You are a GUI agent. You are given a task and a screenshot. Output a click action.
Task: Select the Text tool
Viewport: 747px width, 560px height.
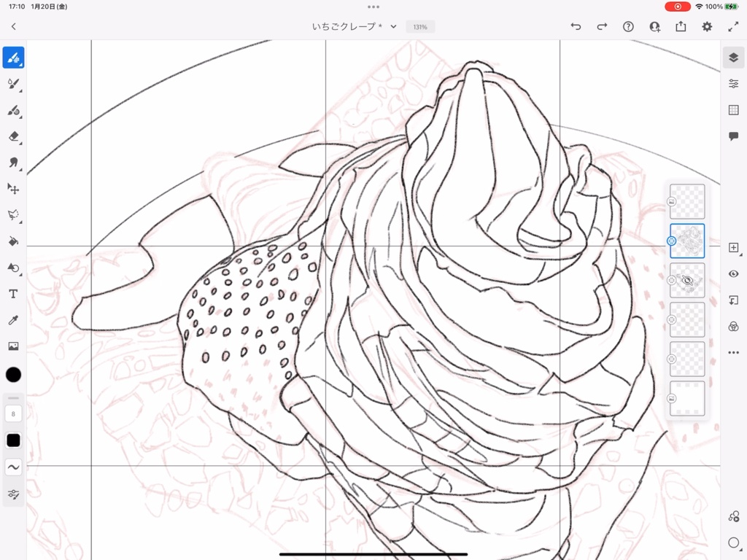point(13,294)
